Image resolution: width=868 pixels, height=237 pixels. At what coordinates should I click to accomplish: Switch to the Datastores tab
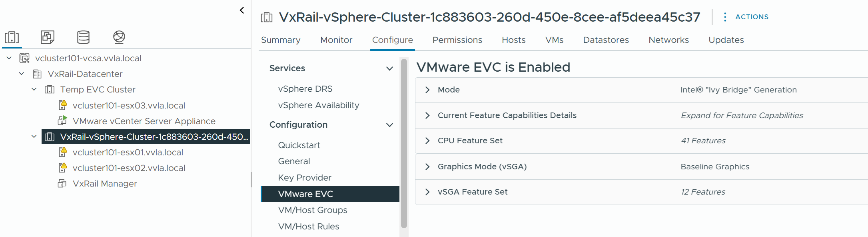point(606,40)
